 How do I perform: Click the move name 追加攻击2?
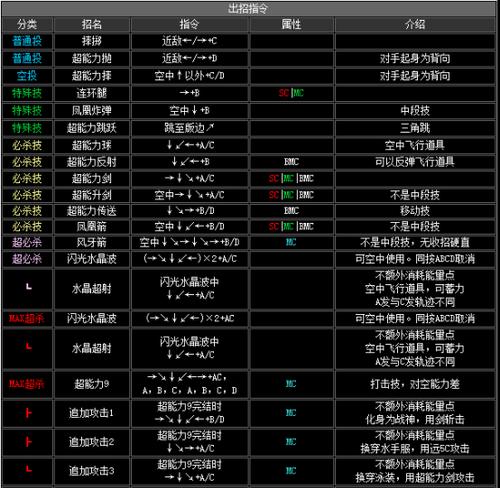point(92,442)
